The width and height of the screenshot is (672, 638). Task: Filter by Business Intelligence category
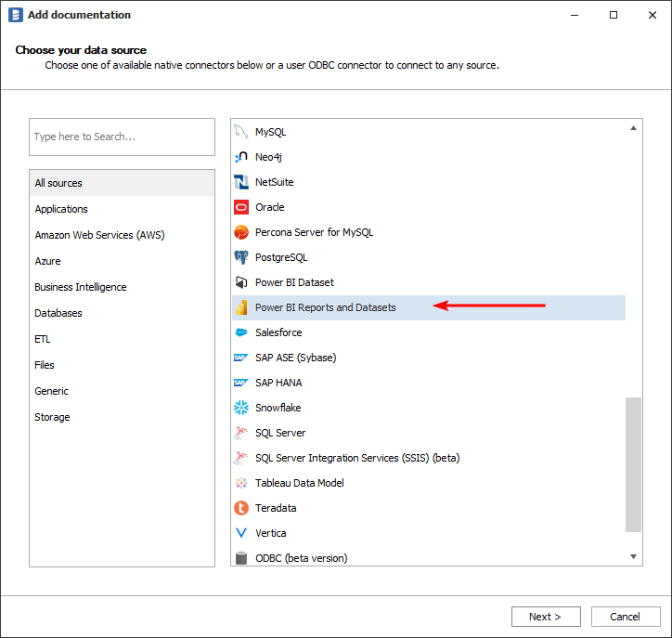point(81,287)
